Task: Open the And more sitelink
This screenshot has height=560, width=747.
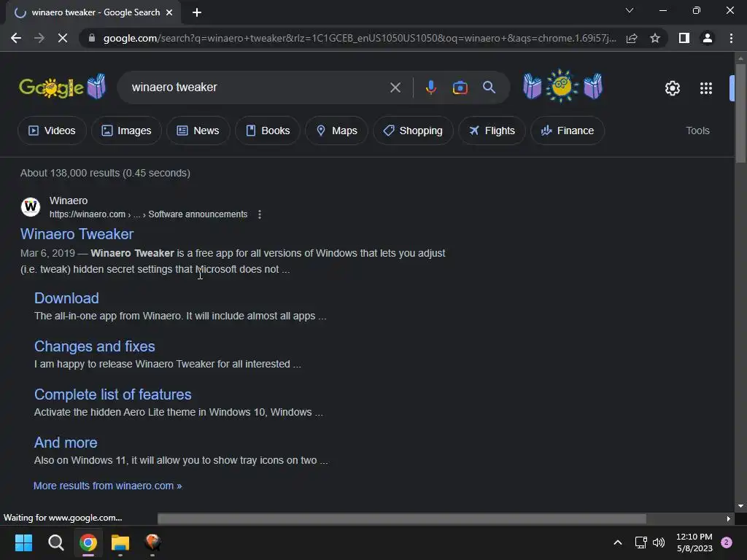Action: (x=66, y=443)
